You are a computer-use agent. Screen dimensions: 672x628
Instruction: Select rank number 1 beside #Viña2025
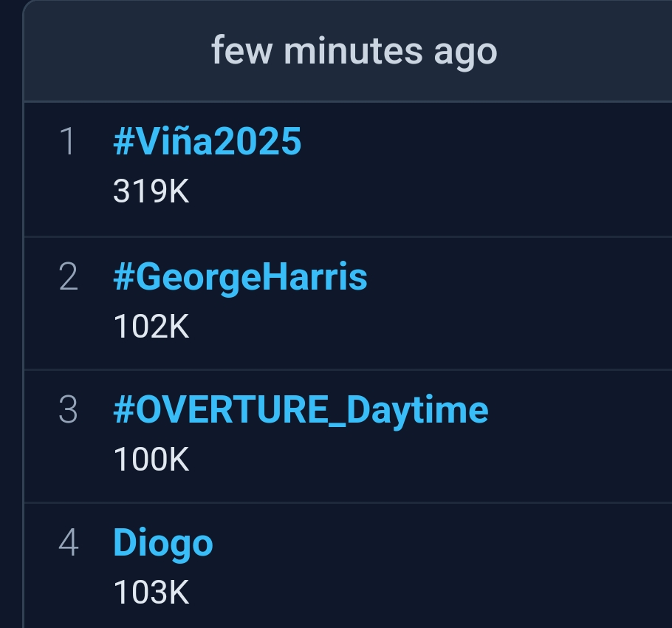[68, 141]
